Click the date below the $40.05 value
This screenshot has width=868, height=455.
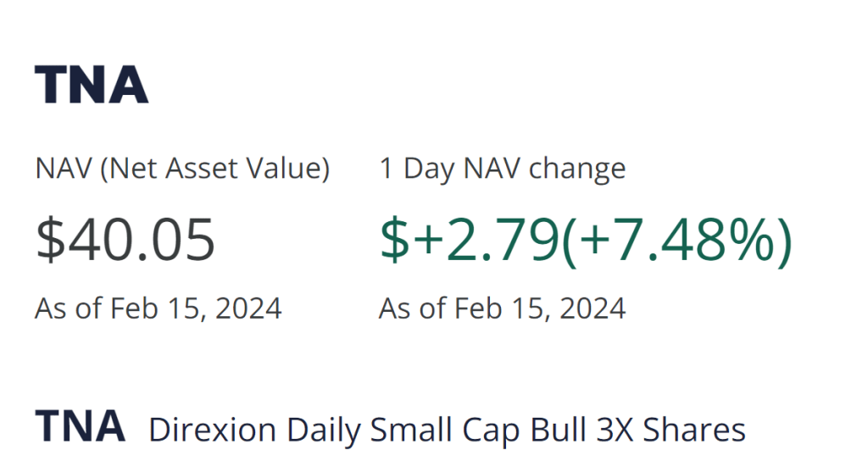pyautogui.click(x=159, y=308)
